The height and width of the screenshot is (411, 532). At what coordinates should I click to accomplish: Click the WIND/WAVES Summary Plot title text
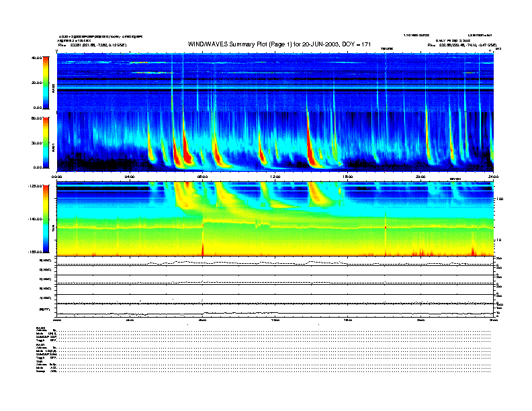pos(279,44)
